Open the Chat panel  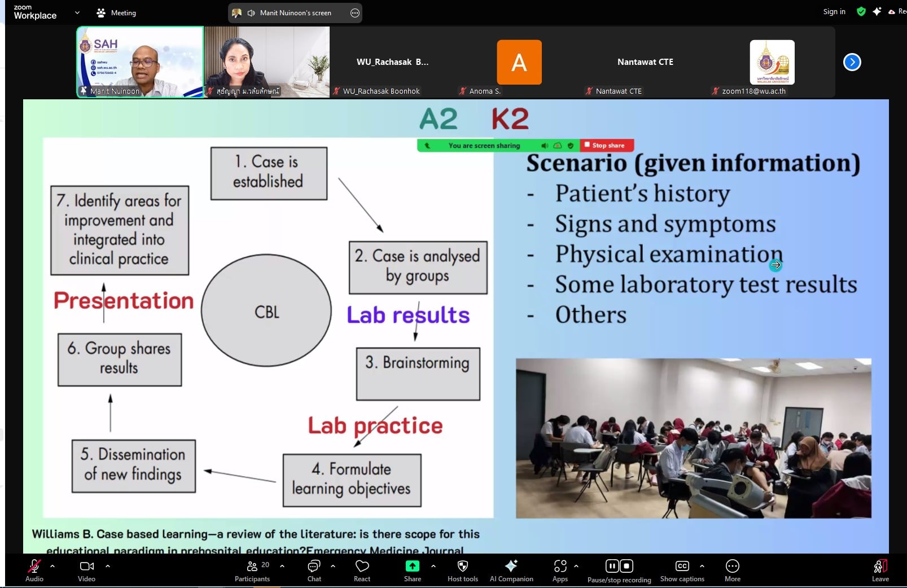(x=314, y=567)
